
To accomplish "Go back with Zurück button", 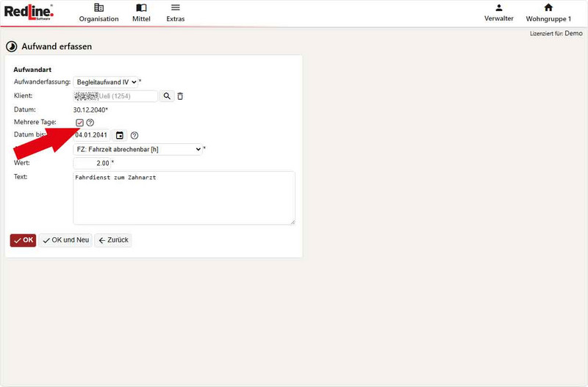I will coord(112,240).
